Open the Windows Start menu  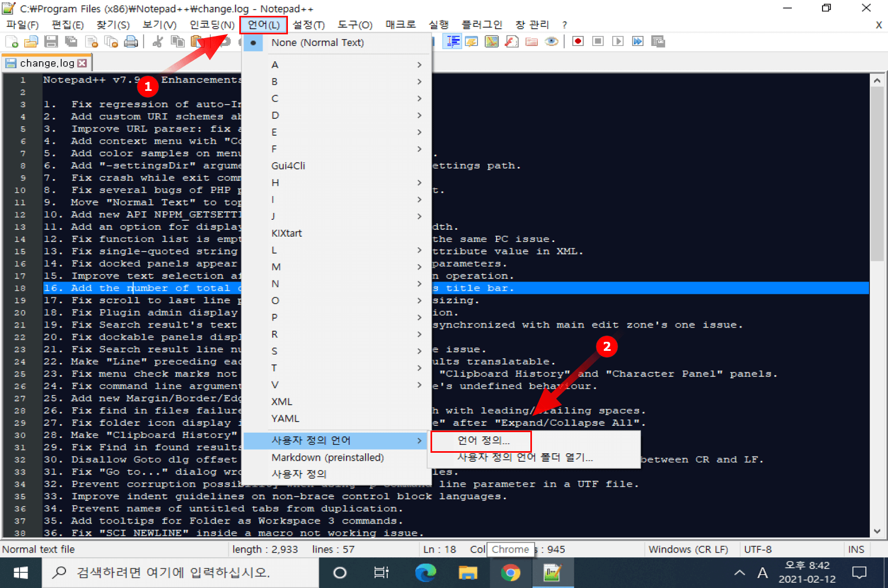click(x=21, y=573)
